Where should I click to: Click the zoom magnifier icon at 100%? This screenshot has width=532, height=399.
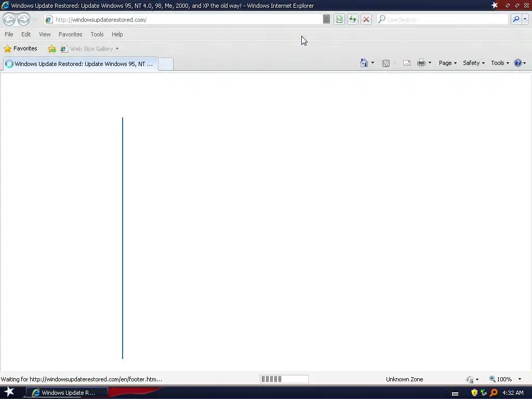coord(492,379)
